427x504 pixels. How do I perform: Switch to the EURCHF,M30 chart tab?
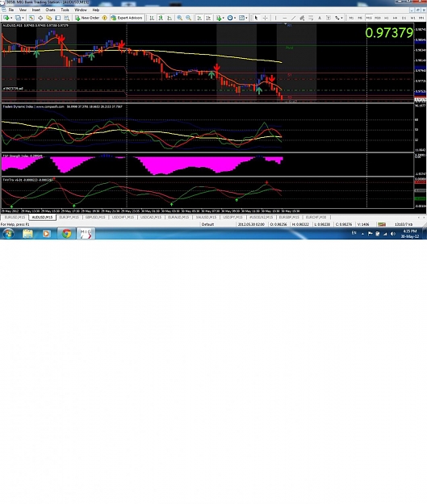[x=316, y=218]
